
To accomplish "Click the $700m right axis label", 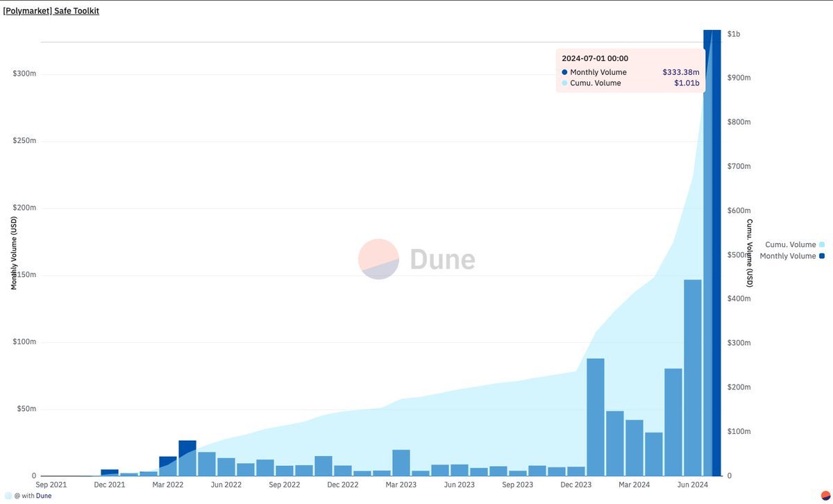I will (x=739, y=167).
